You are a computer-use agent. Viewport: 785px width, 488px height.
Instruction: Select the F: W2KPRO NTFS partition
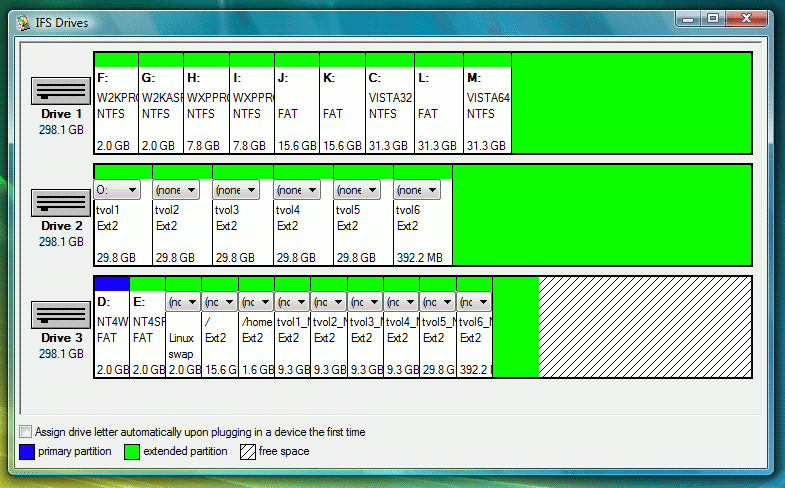click(x=116, y=110)
